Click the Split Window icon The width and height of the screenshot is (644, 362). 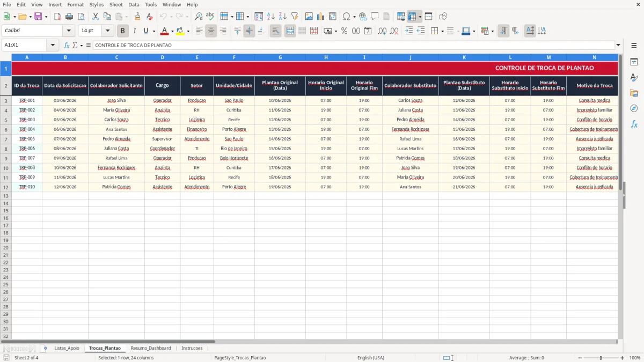pyautogui.click(x=428, y=17)
